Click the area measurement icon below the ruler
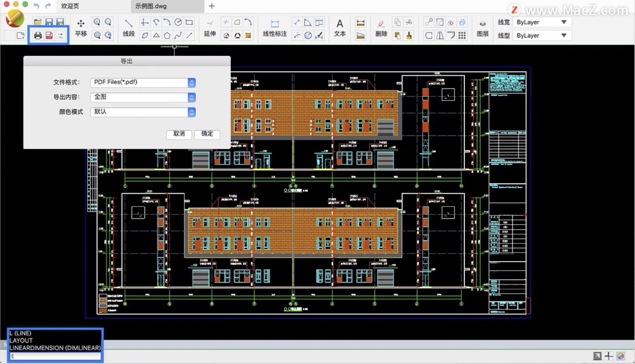 (360, 35)
